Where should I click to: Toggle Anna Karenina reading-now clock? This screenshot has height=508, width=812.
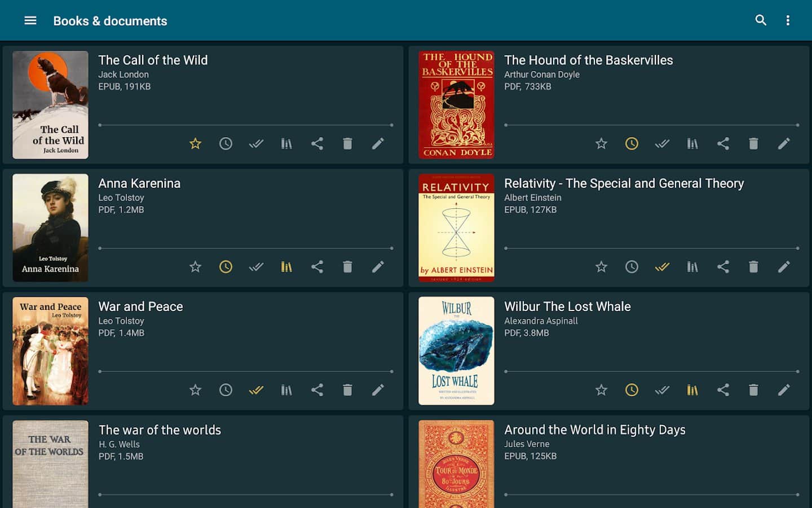[x=226, y=266]
